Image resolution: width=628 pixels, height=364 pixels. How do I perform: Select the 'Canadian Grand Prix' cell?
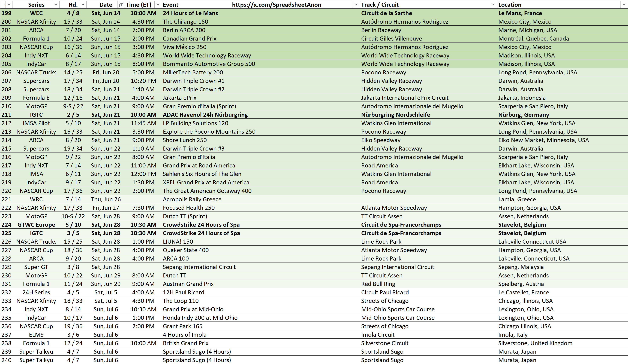pyautogui.click(x=189, y=39)
